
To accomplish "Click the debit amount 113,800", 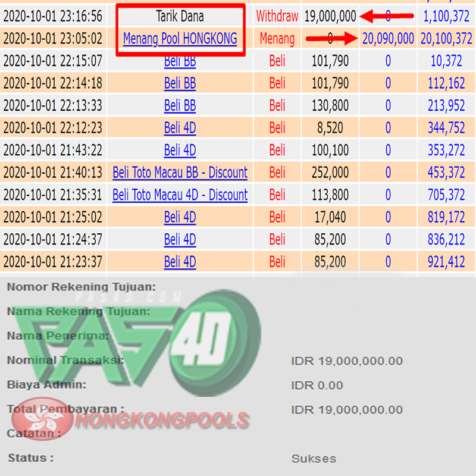I will point(330,195).
